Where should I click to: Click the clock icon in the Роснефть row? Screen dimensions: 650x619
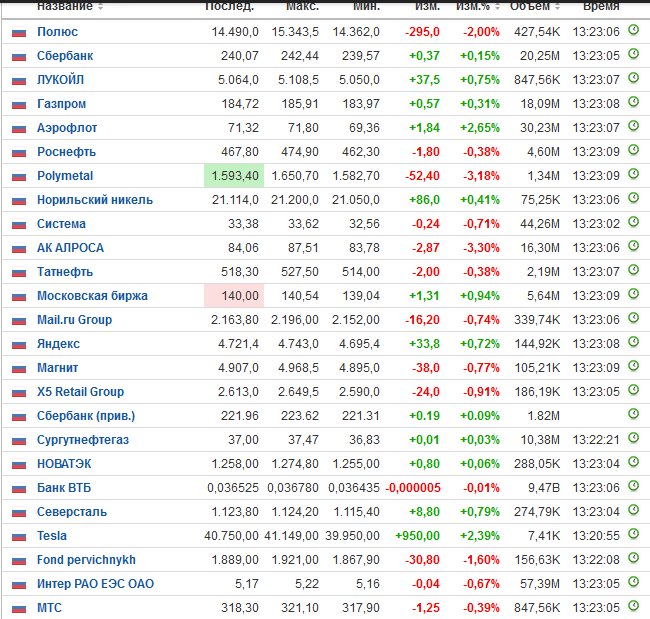pyautogui.click(x=633, y=150)
